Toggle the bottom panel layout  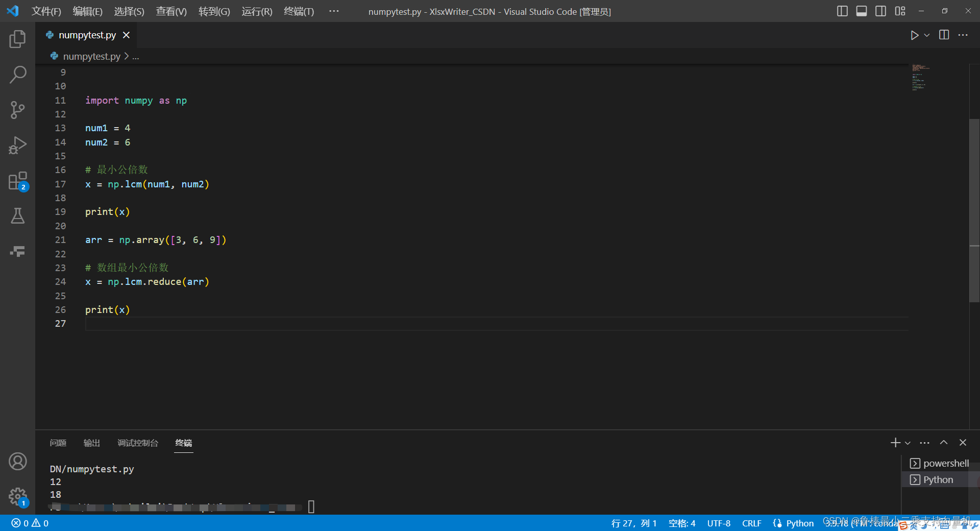862,11
